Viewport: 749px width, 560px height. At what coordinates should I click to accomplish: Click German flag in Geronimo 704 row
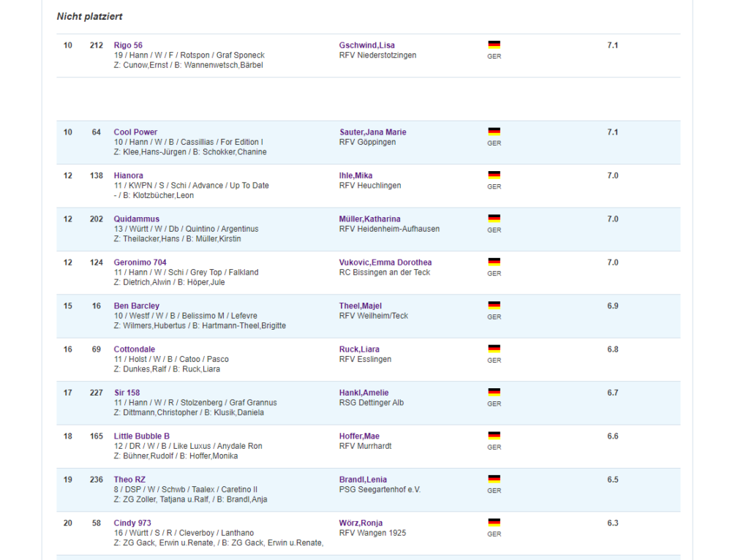[x=494, y=262]
